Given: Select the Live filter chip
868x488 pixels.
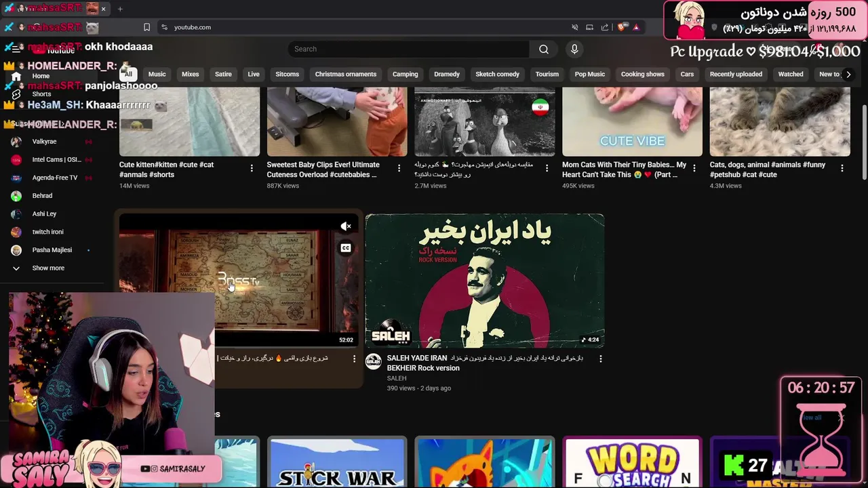Looking at the screenshot, I should (254, 74).
